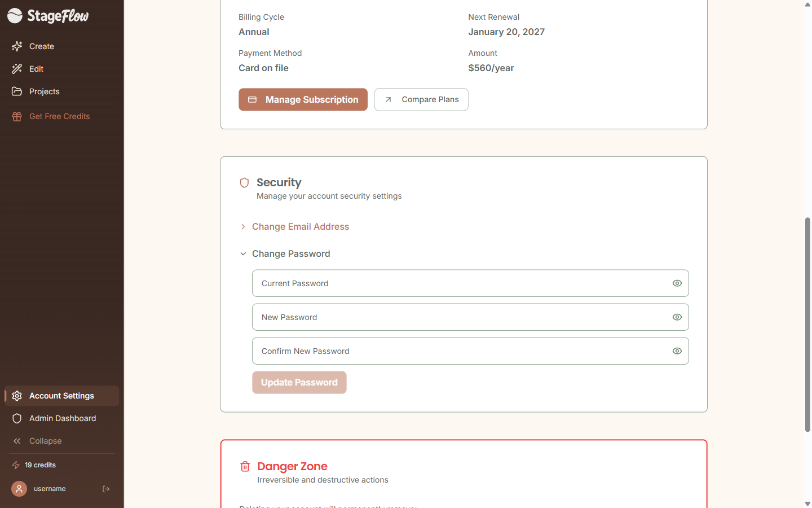812x508 pixels.
Task: Open Projects from the sidebar
Action: [x=62, y=91]
